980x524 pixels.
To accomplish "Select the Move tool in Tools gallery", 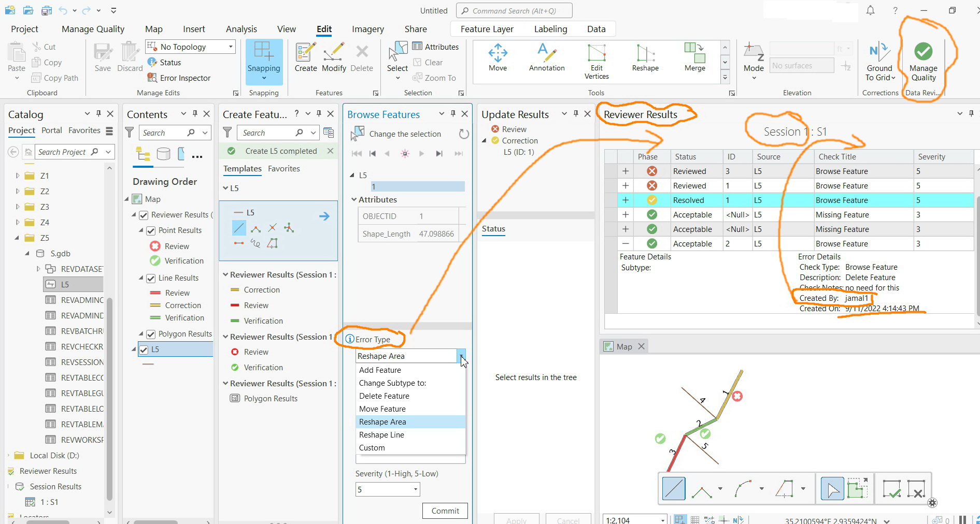I will (498, 57).
